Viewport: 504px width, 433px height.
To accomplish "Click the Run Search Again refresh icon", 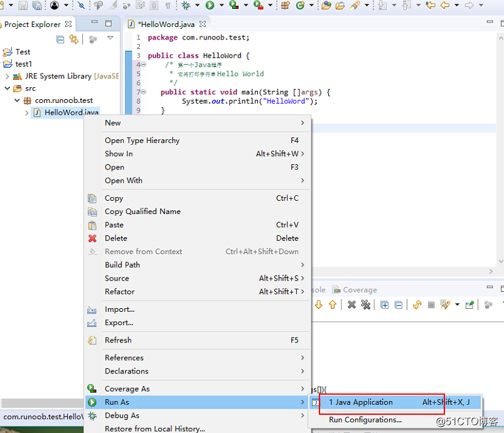I will click(x=417, y=304).
